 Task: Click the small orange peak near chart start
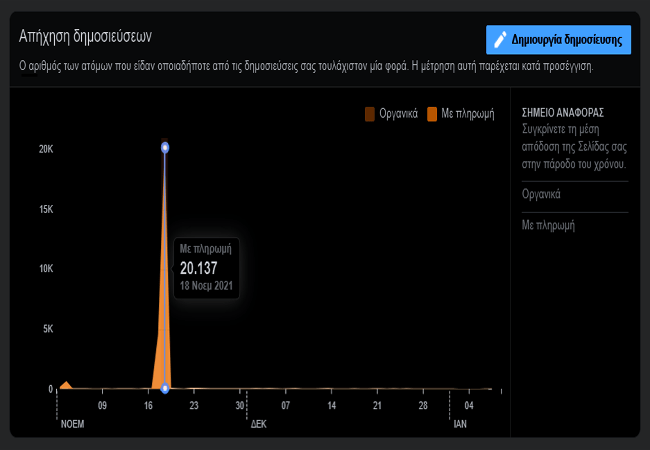(x=66, y=385)
